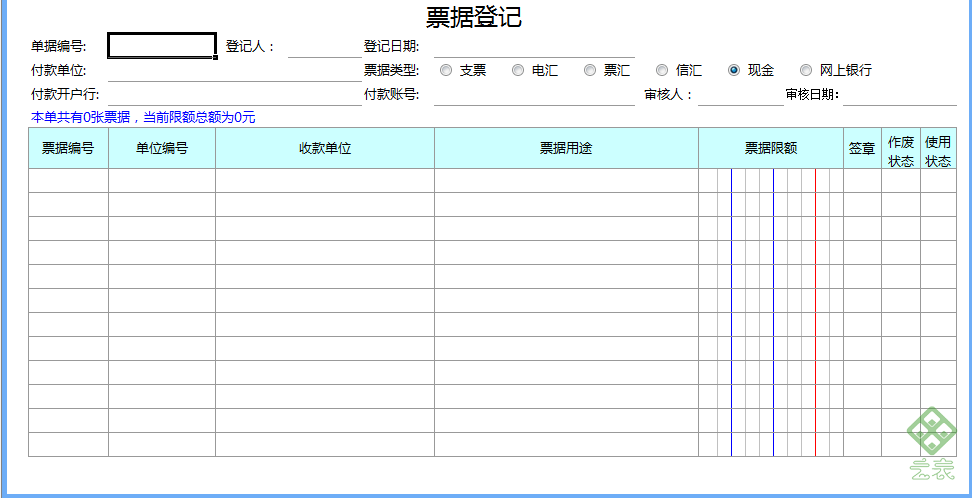Click the 审核日期 input field
972x498 pixels.
click(x=900, y=95)
